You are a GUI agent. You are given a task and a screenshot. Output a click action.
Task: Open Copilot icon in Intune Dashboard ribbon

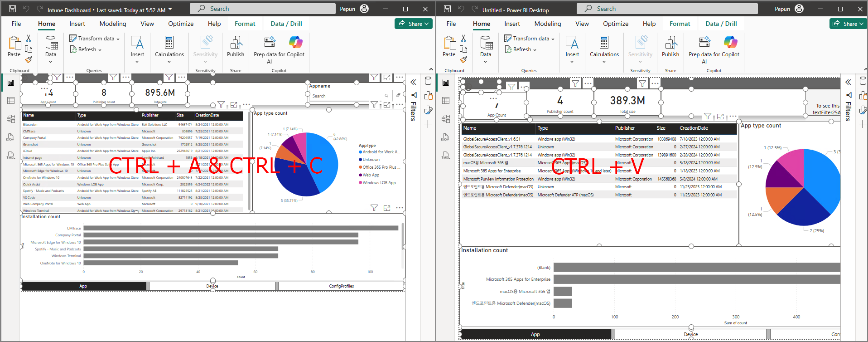295,42
